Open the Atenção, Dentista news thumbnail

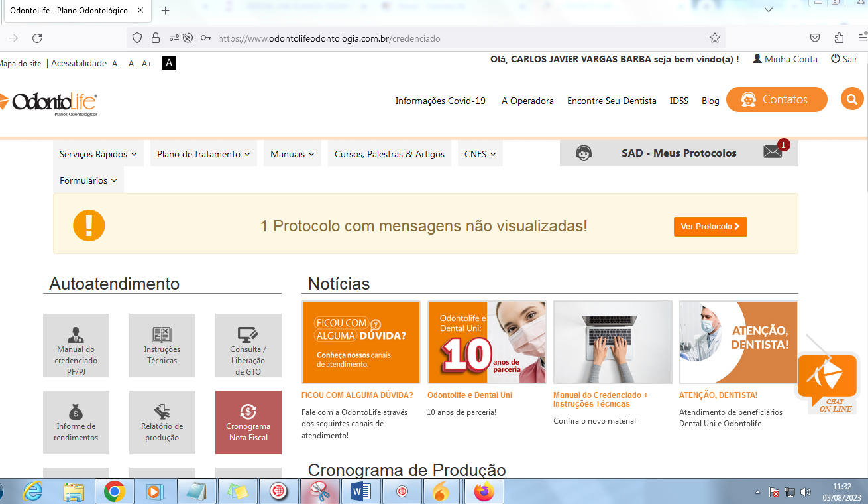tap(739, 342)
